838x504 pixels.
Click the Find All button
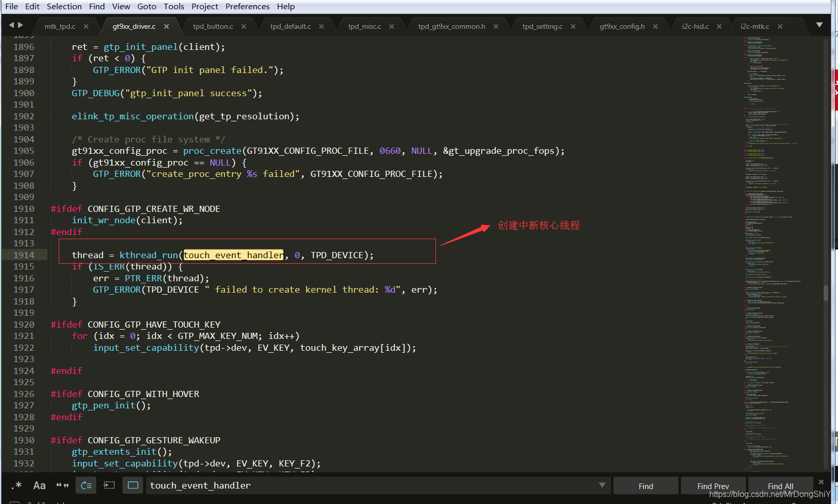[780, 486]
